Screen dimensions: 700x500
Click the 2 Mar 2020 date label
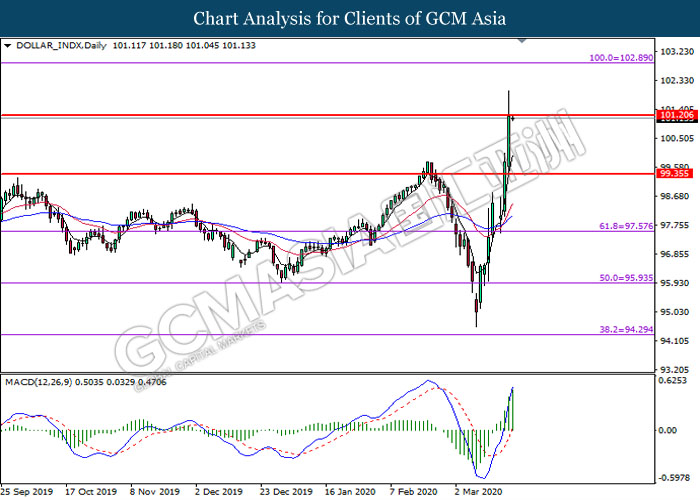474,492
